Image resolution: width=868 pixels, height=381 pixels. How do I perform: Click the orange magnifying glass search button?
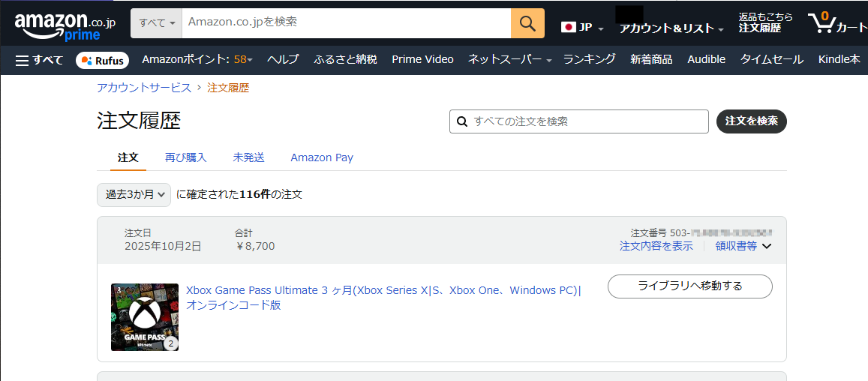(527, 23)
